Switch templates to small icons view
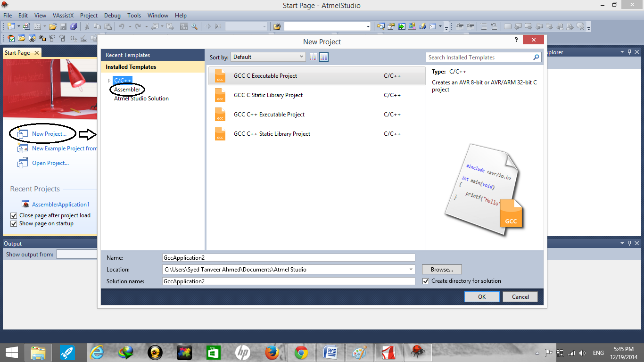 tap(314, 57)
